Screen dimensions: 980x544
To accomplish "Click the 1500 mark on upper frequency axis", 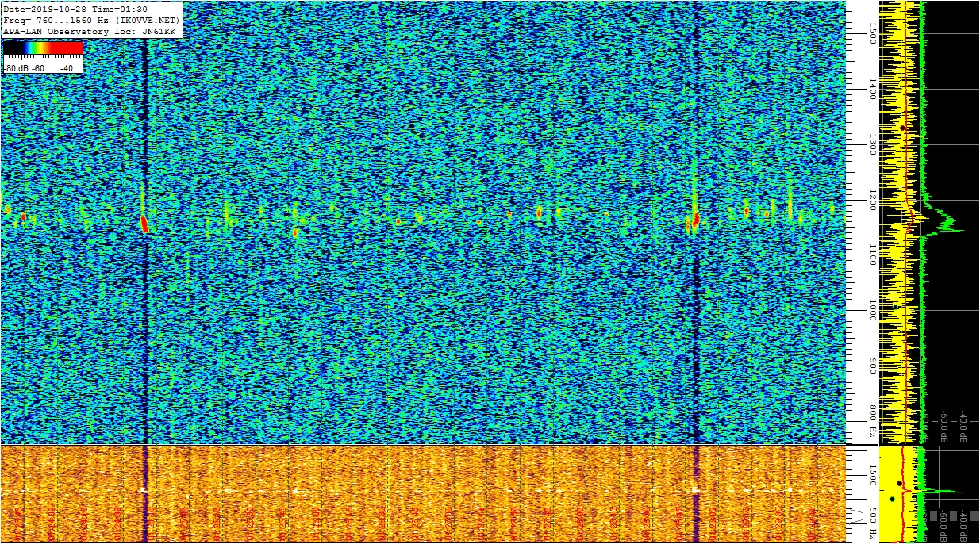I will click(872, 33).
